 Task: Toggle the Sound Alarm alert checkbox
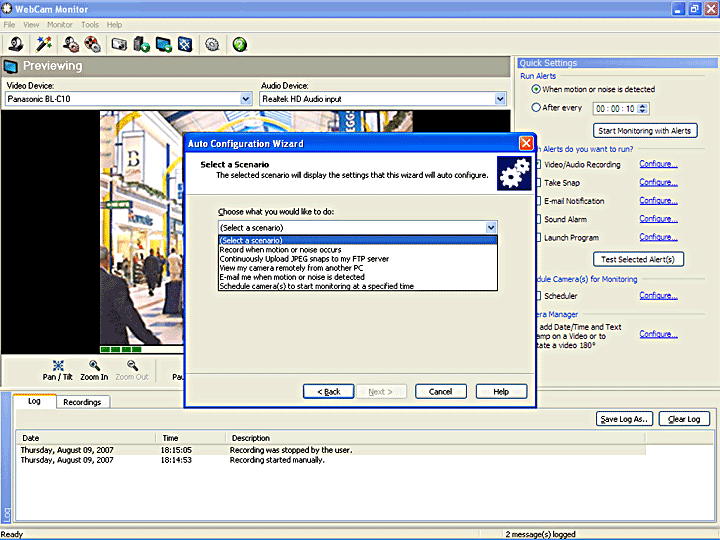coord(538,219)
